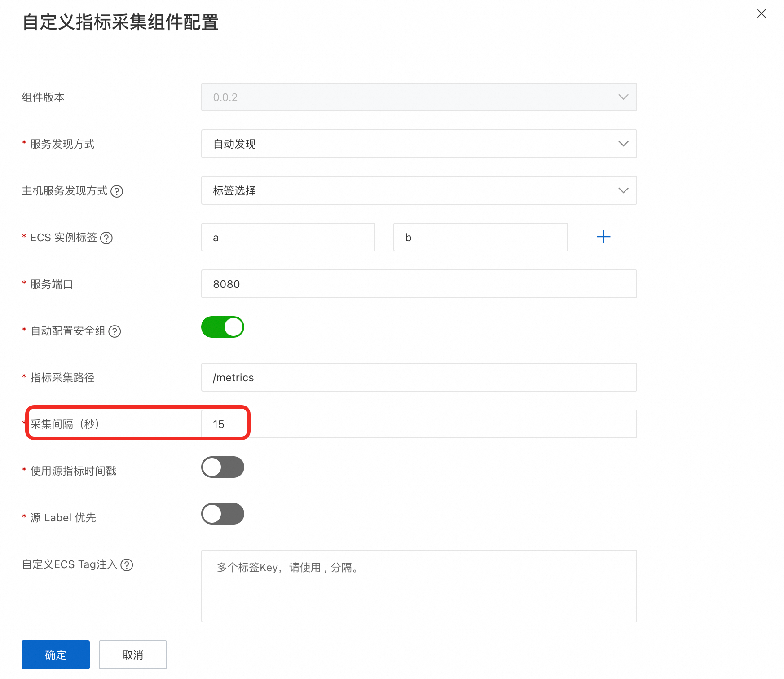Click the 采集间隔（秒）field showing 15
Image resolution: width=784 pixels, height=679 pixels.
coord(419,424)
